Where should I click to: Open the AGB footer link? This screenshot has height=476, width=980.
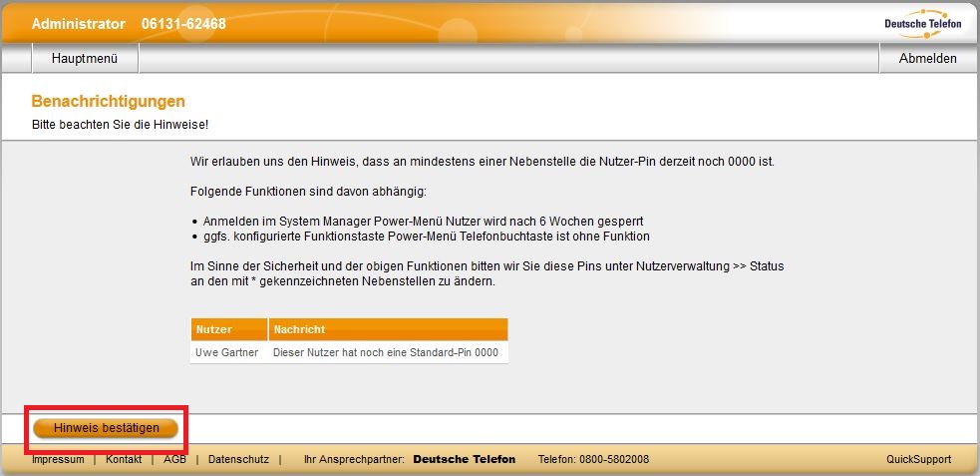175,460
